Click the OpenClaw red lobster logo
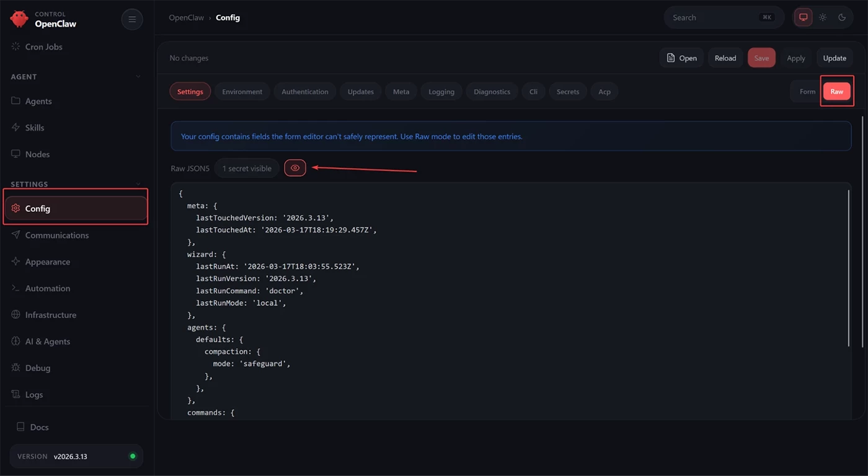 [x=19, y=19]
